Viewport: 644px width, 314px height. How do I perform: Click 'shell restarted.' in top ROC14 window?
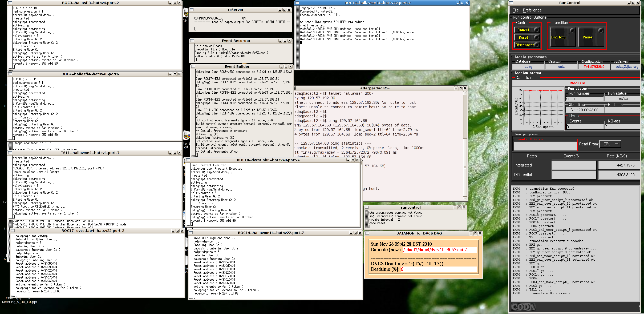tap(313, 25)
